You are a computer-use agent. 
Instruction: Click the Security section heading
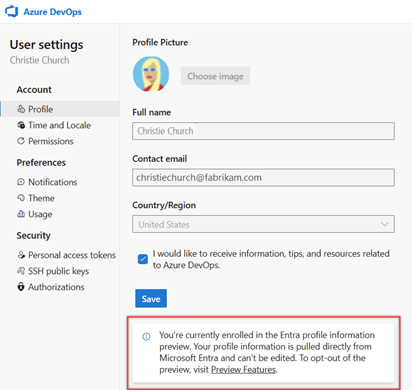coord(34,236)
